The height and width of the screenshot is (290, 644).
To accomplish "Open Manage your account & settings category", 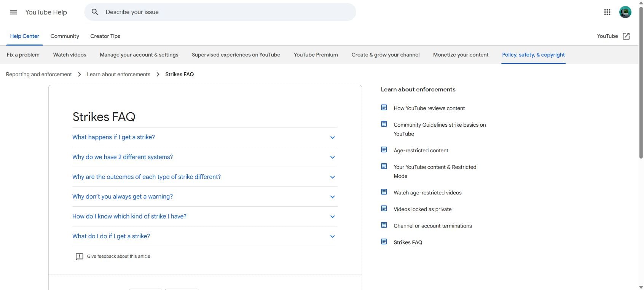I will [139, 55].
